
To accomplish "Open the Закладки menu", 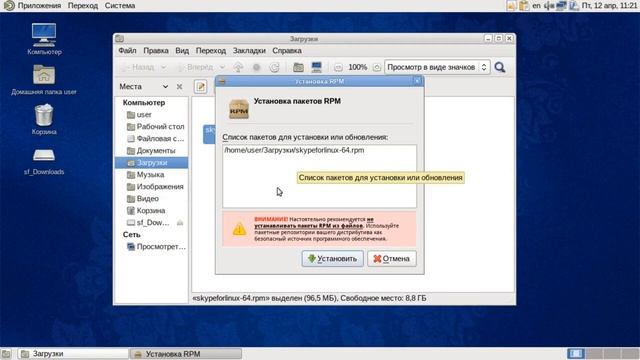I will (x=249, y=51).
